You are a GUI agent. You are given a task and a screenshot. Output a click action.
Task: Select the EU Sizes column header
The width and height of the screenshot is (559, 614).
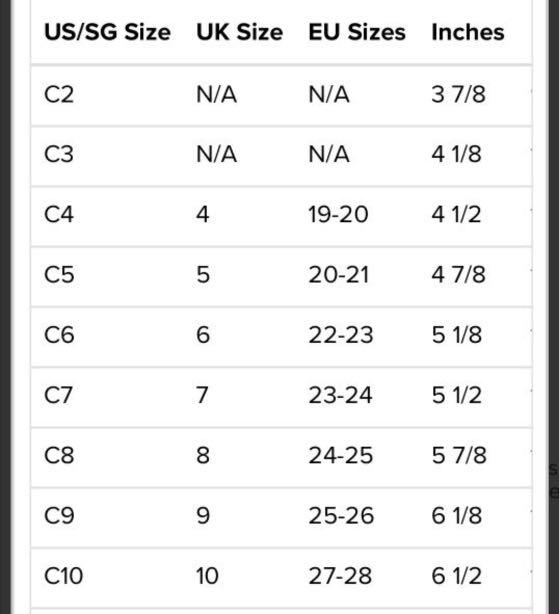pyautogui.click(x=357, y=32)
